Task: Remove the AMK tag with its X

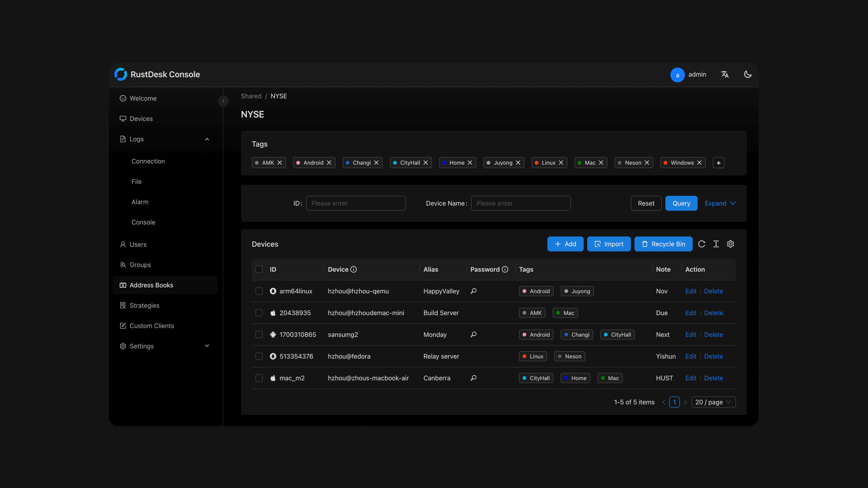Action: click(280, 163)
